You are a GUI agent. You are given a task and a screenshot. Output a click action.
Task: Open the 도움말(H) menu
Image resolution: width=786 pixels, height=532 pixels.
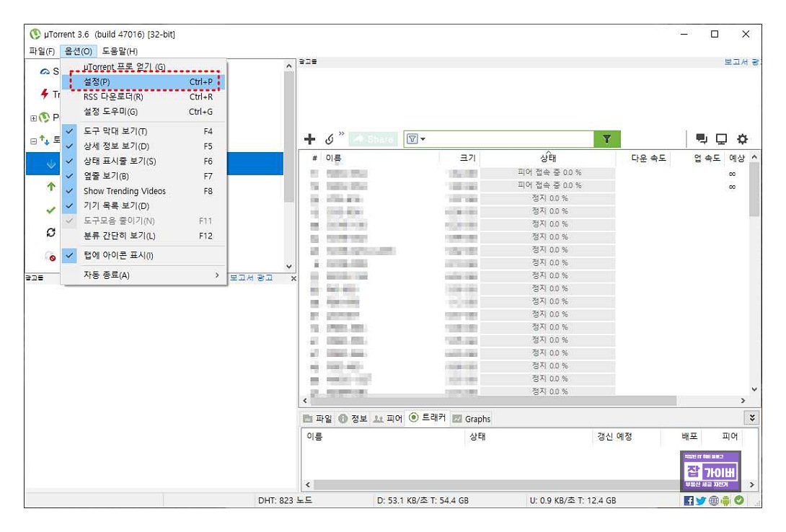click(120, 51)
